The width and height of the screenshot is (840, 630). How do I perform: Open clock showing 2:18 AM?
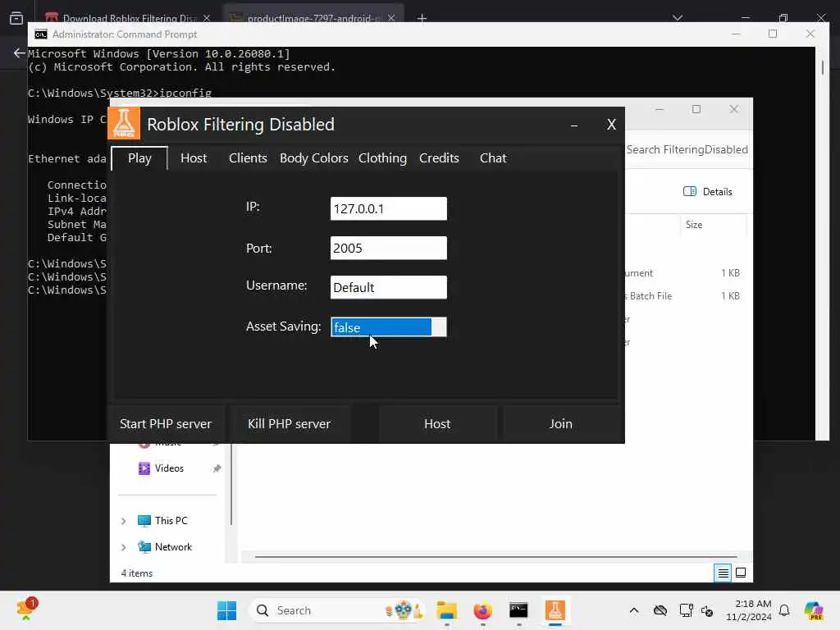(x=748, y=610)
